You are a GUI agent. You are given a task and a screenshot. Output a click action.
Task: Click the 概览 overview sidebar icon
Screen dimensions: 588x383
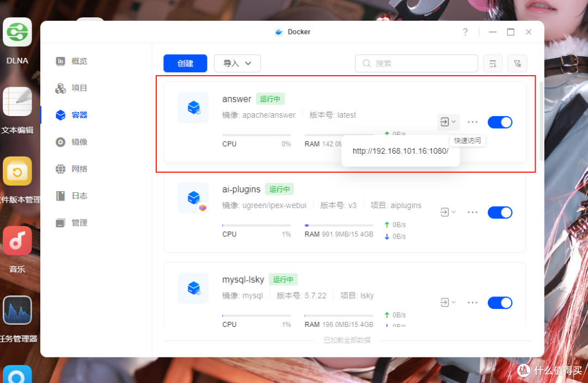tap(60, 61)
